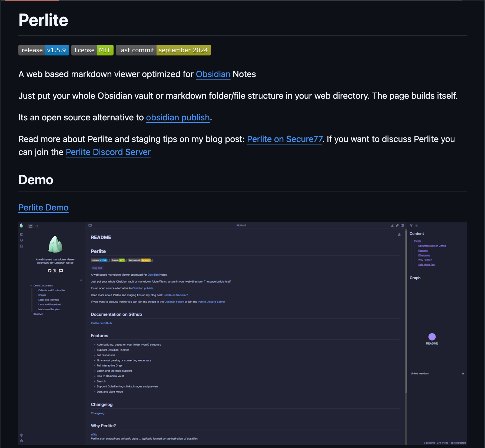Open the Perlite Discord Server link
Viewport: 485px width, 448px height.
pyautogui.click(x=108, y=152)
